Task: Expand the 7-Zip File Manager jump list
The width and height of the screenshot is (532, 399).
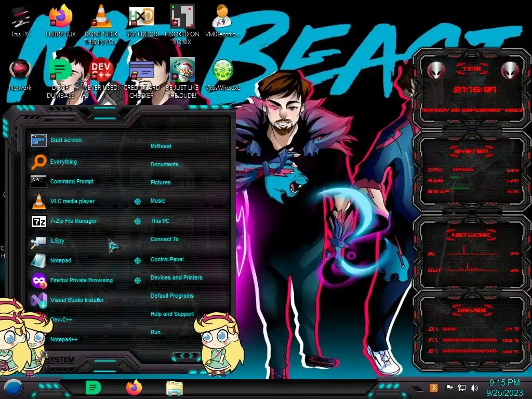Action: (x=137, y=221)
